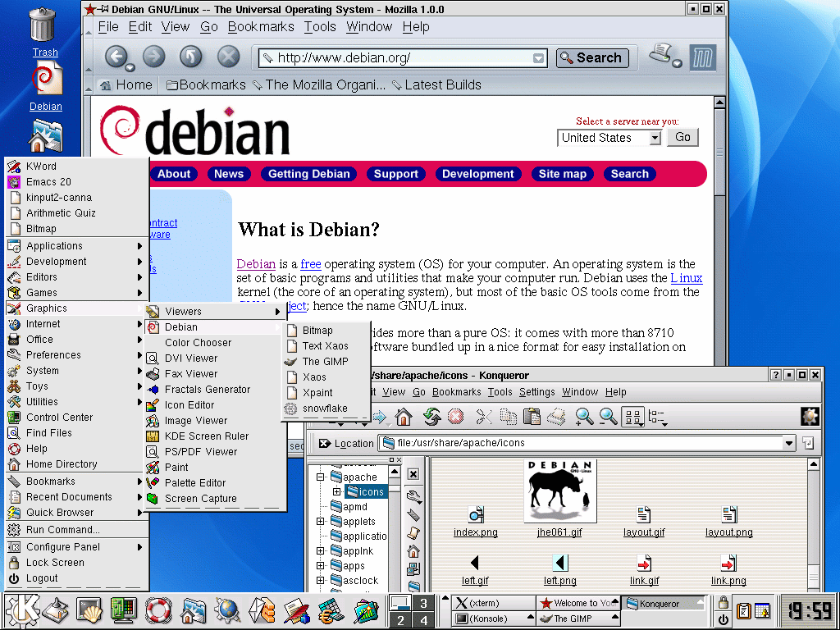Click the Go button next to the server selector
This screenshot has height=630, width=840.
point(682,138)
